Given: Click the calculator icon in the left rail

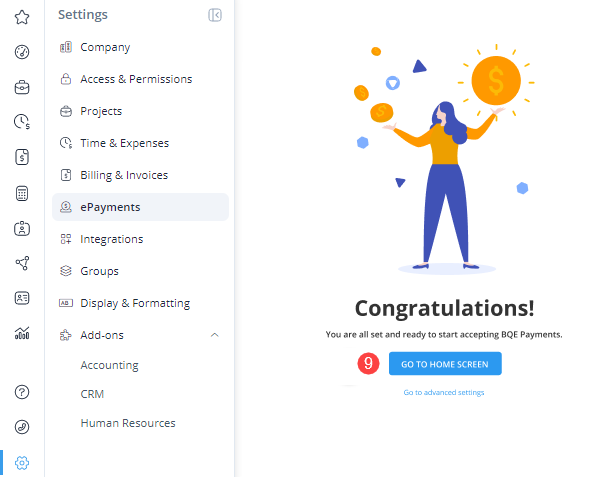Looking at the screenshot, I should 22,193.
